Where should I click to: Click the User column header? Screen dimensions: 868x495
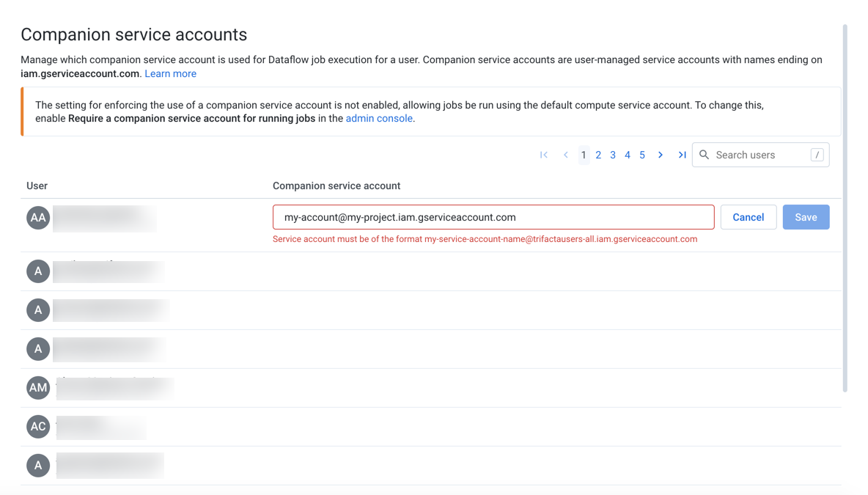[37, 186]
